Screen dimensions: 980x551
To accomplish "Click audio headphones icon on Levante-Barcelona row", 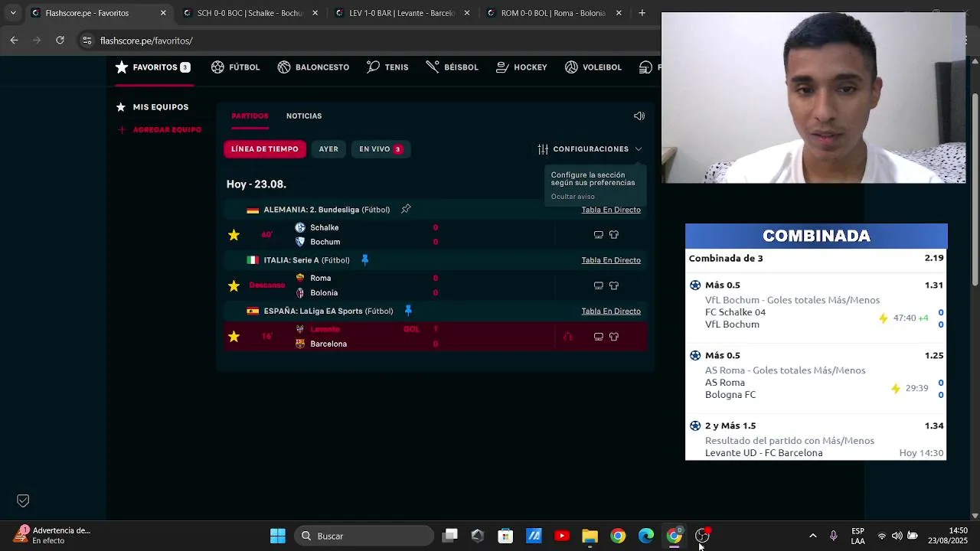I will pos(568,337).
